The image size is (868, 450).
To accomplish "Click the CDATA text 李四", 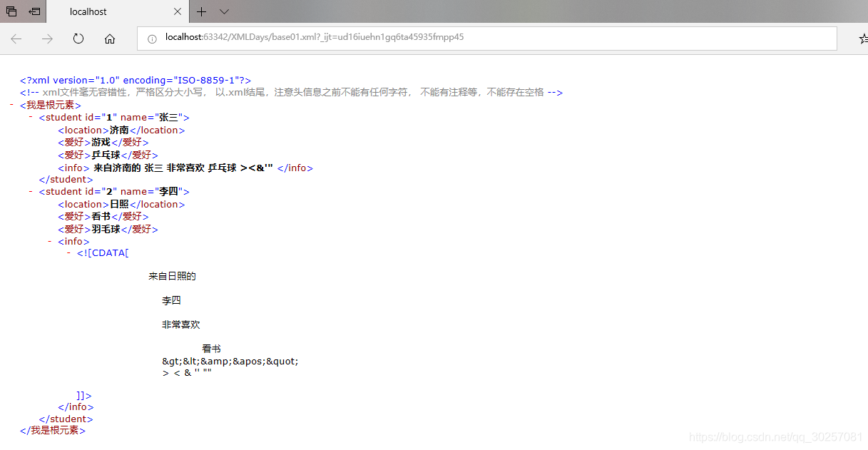I will (171, 300).
